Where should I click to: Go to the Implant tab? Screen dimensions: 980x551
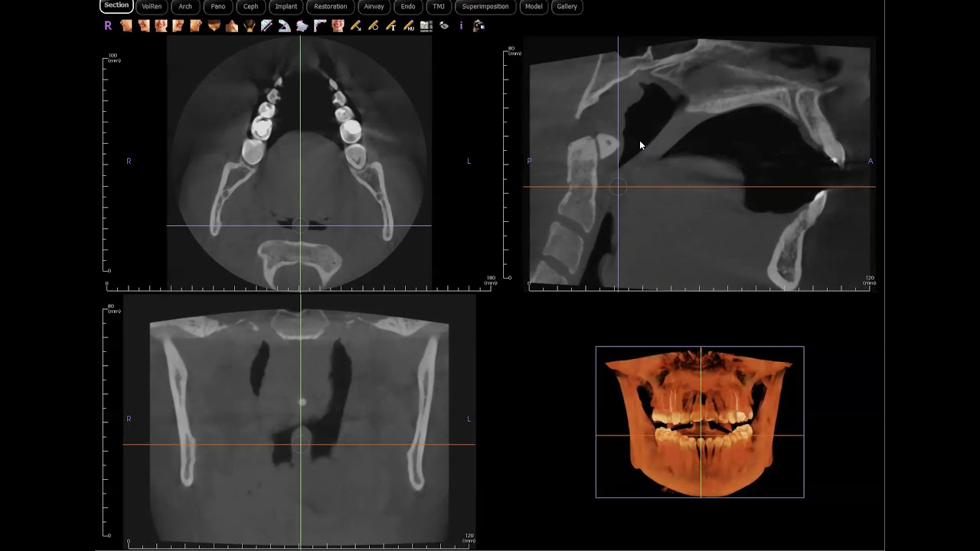coord(286,6)
